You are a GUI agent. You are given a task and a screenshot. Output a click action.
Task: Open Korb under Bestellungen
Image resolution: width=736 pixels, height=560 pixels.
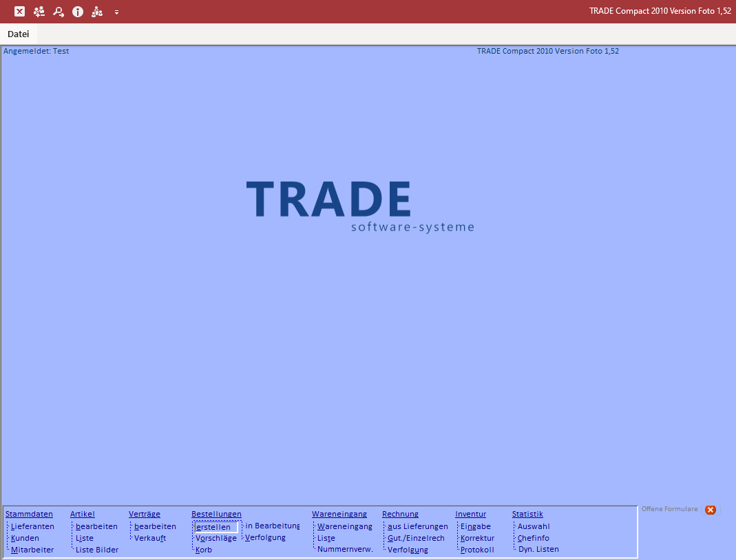(204, 550)
